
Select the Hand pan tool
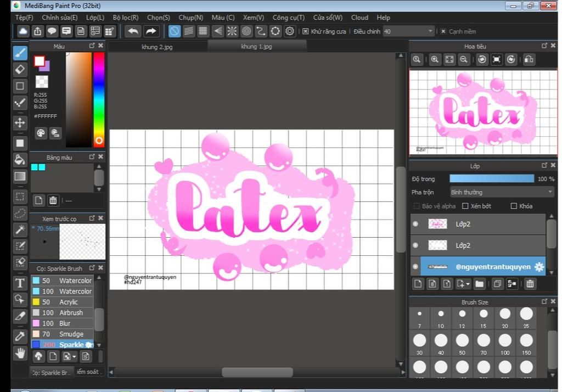click(20, 353)
